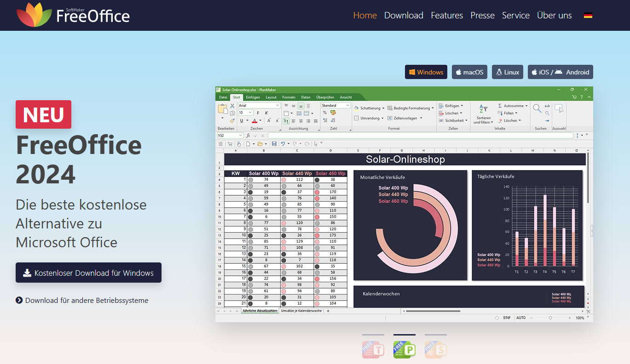Image resolution: width=630 pixels, height=364 pixels.
Task: Go to the Presse page
Action: point(483,15)
